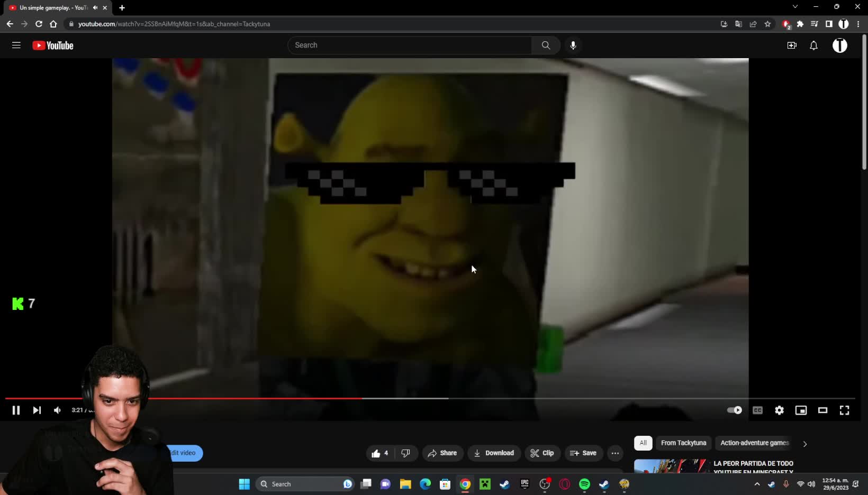
Task: Mute the video volume
Action: pyautogui.click(x=57, y=410)
